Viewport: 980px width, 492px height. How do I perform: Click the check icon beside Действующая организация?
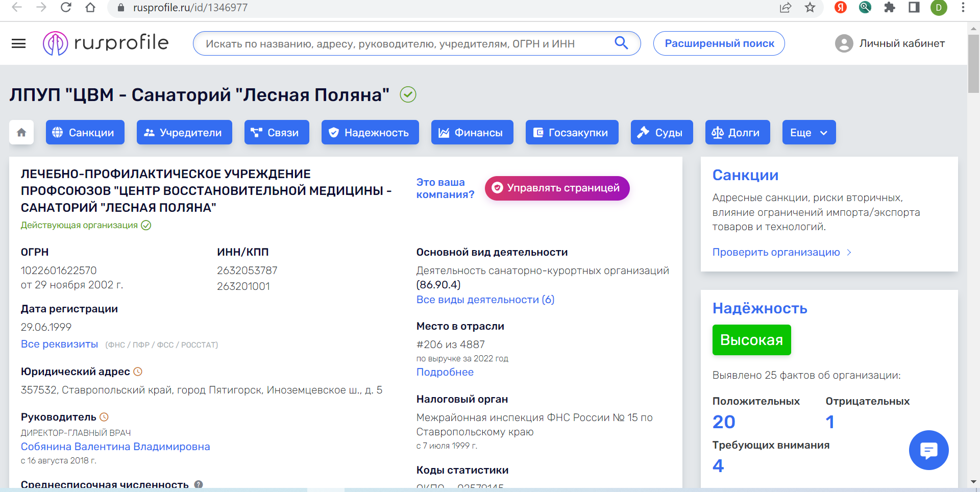click(x=146, y=225)
